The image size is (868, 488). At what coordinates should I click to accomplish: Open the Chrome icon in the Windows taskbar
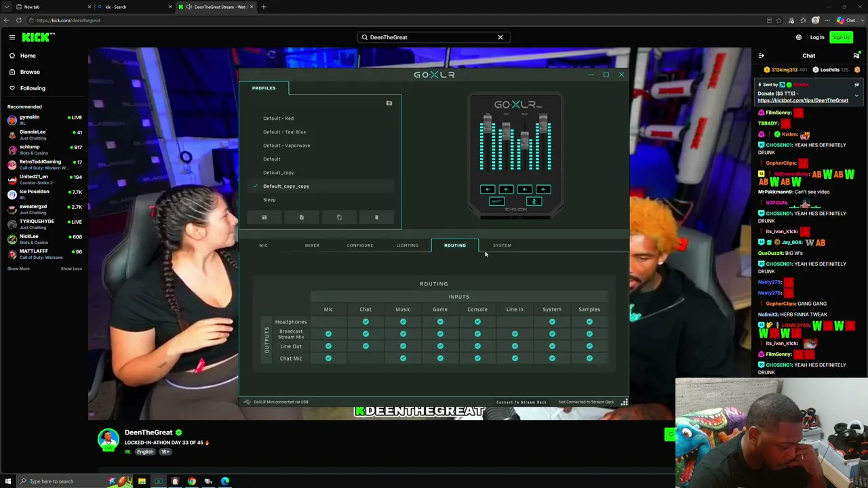click(192, 481)
